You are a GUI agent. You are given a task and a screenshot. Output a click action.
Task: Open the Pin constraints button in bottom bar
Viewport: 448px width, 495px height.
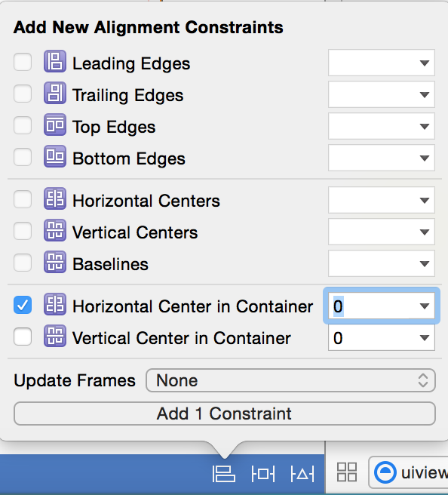click(x=263, y=474)
